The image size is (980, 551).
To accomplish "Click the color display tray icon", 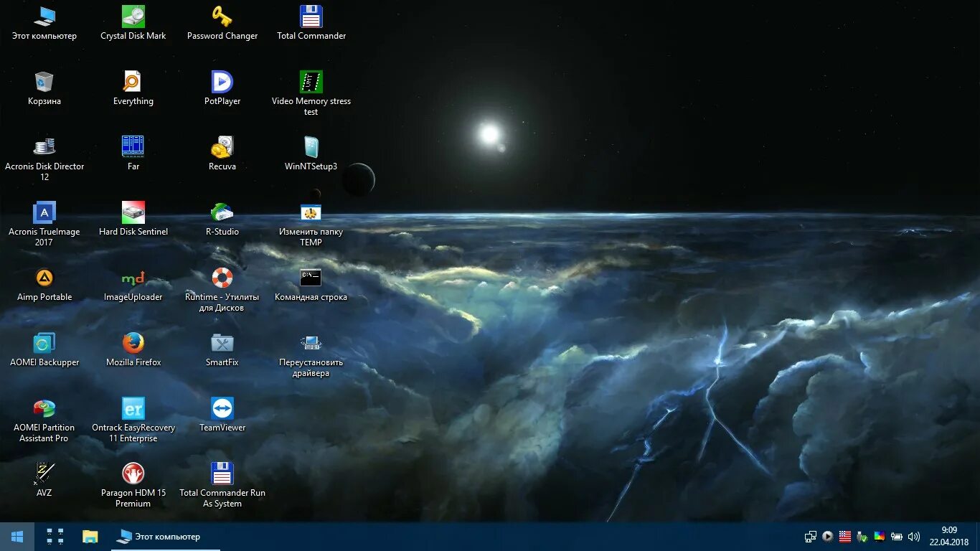I will tap(880, 537).
